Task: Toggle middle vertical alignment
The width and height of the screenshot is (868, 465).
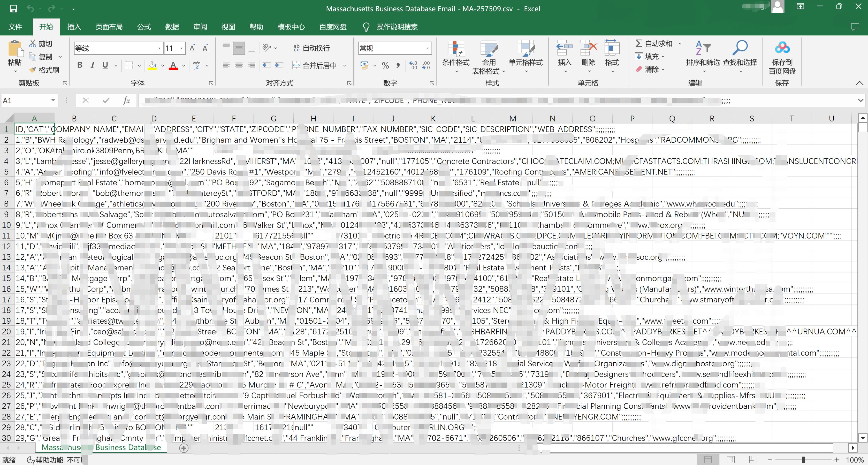Action: (x=239, y=48)
